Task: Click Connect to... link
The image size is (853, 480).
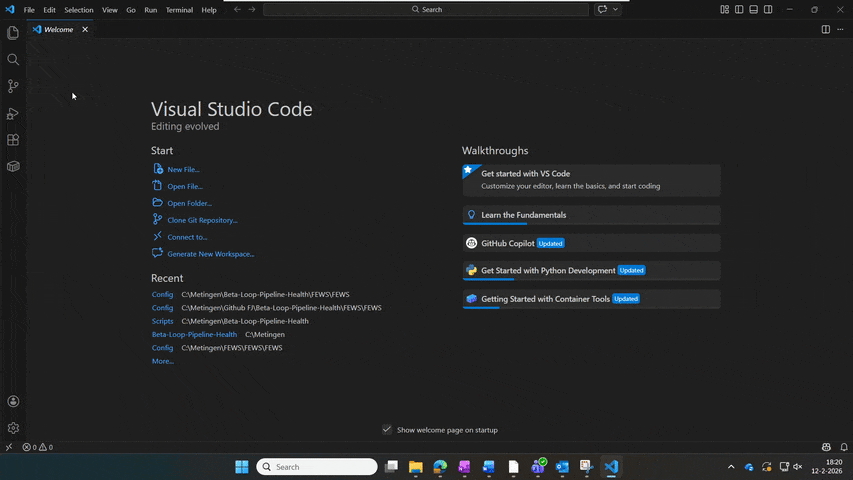Action: click(x=187, y=237)
